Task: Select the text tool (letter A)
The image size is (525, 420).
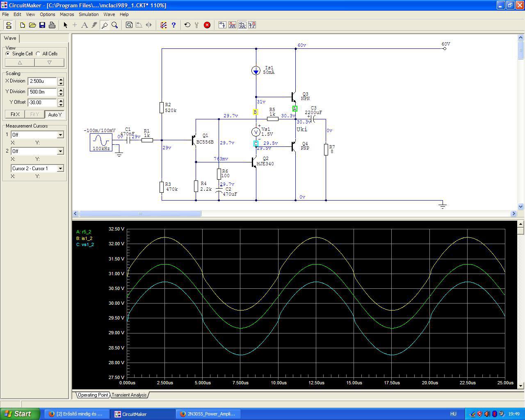Action: pyautogui.click(x=84, y=25)
